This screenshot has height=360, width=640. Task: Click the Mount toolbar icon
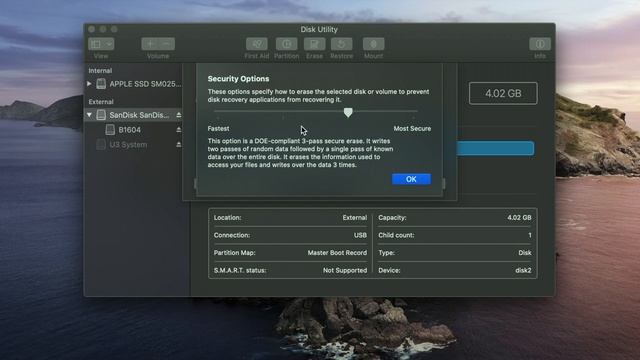(x=373, y=44)
